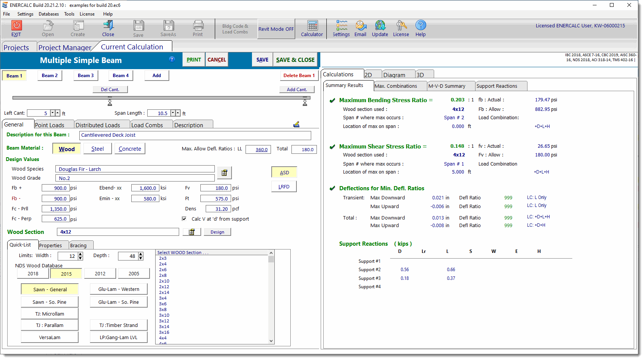Open wood section database icon
The width and height of the screenshot is (644, 360).
click(x=192, y=232)
